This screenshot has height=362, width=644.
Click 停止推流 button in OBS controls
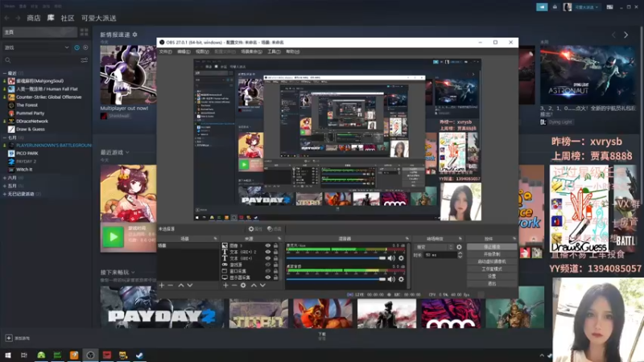pos(492,247)
